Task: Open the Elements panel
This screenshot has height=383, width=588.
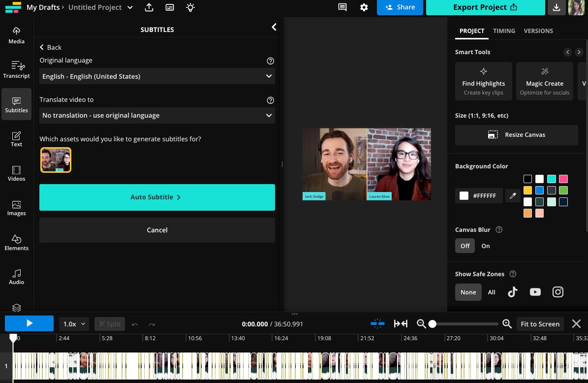Action: [x=16, y=242]
